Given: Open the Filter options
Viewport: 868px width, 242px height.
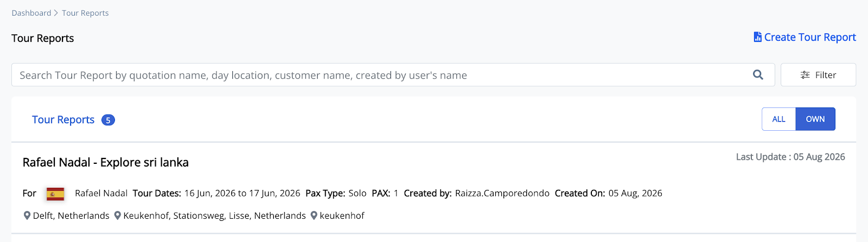Looking at the screenshot, I should pos(818,75).
